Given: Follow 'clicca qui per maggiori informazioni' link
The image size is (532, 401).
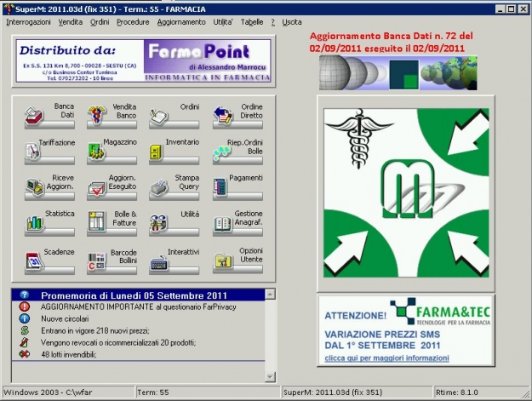Looking at the screenshot, I should click(x=386, y=358).
